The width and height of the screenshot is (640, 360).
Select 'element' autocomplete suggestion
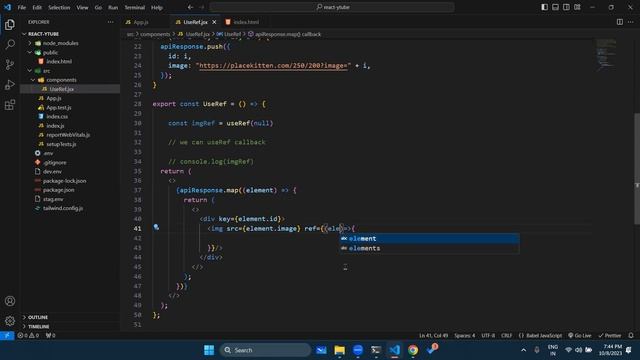(429, 238)
